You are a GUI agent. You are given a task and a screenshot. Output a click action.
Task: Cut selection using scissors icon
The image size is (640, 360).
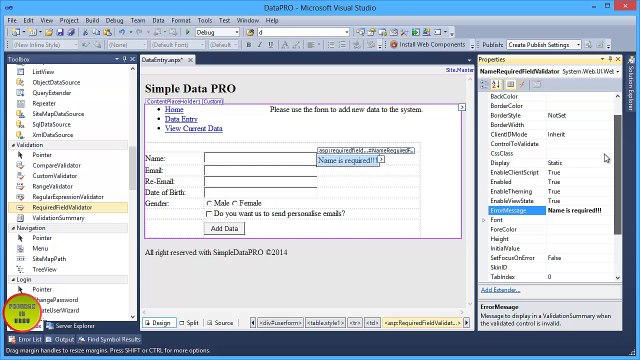click(x=85, y=32)
